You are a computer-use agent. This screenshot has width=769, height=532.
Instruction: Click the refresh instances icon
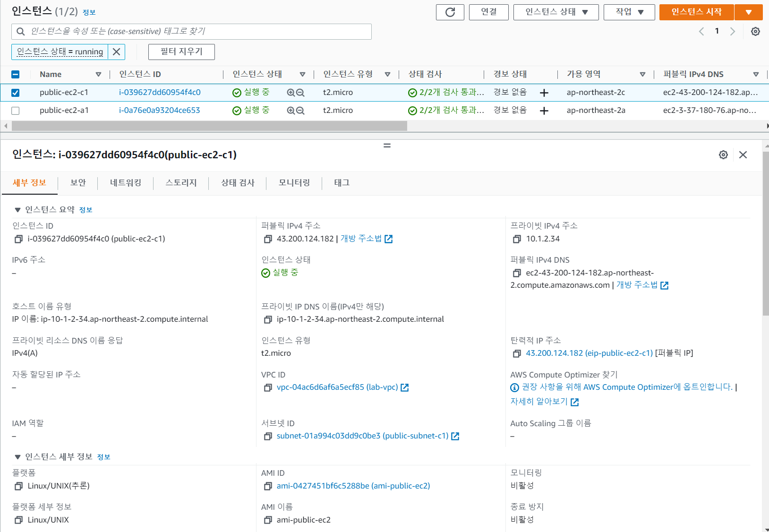pos(450,12)
